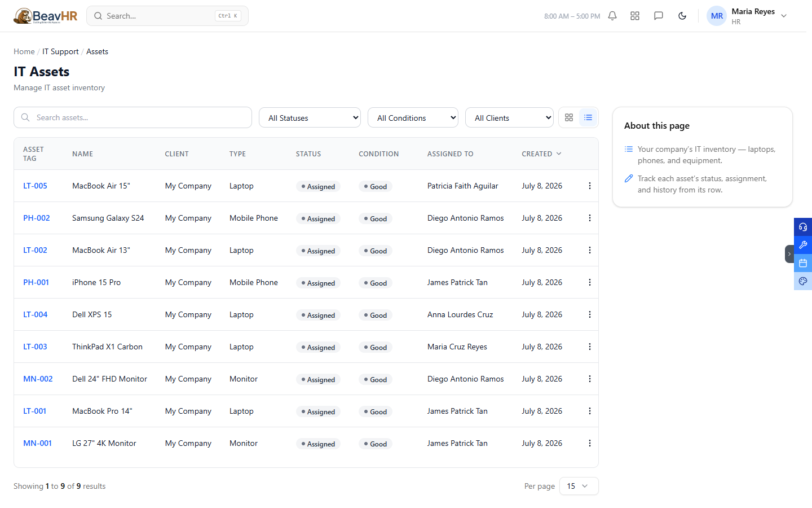This screenshot has width=812, height=508.
Task: Click the Name column header
Action: (x=82, y=154)
